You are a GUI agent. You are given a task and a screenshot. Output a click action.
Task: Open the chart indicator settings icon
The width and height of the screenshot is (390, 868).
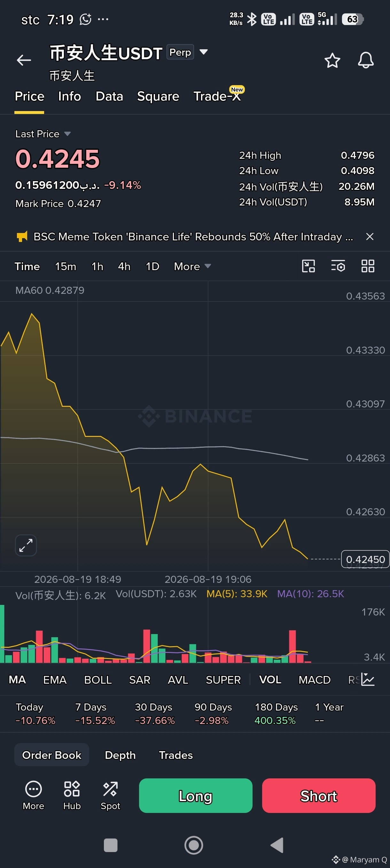pos(338,266)
